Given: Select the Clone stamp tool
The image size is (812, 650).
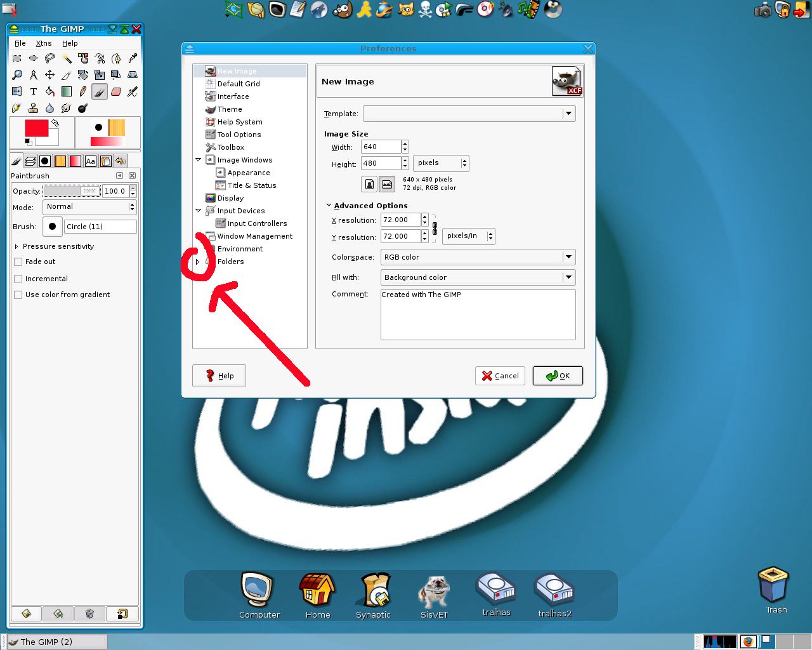Looking at the screenshot, I should [34, 108].
